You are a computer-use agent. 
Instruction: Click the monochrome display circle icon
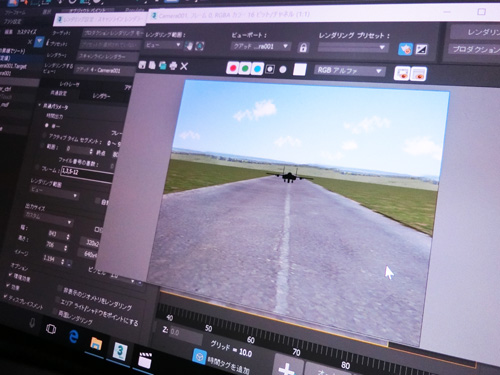click(283, 70)
